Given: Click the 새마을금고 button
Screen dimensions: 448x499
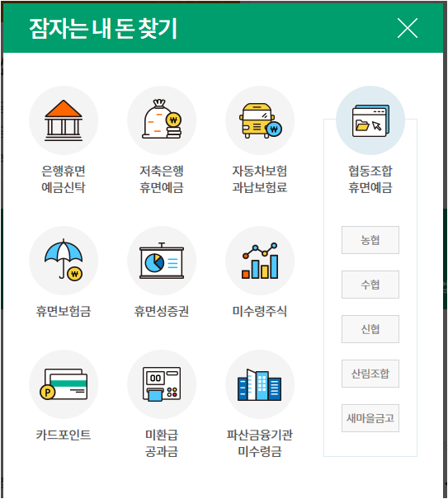Looking at the screenshot, I should pos(370,418).
